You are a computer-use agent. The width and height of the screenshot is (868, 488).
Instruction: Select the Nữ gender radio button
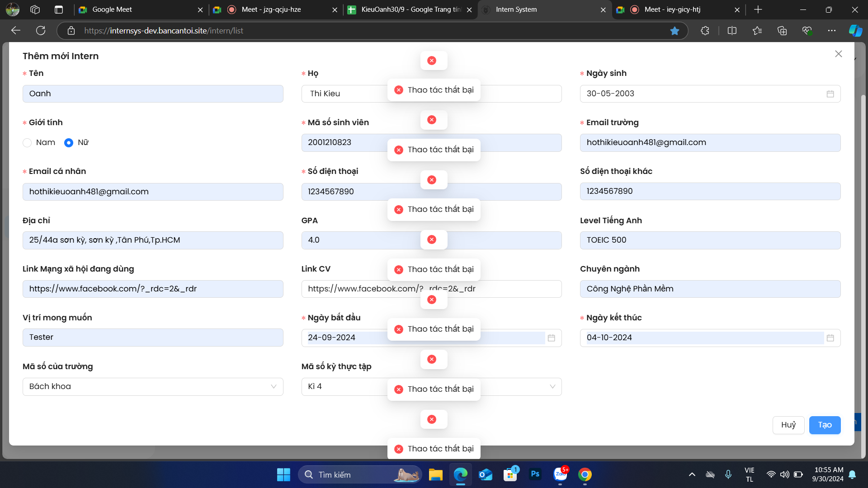coord(69,143)
